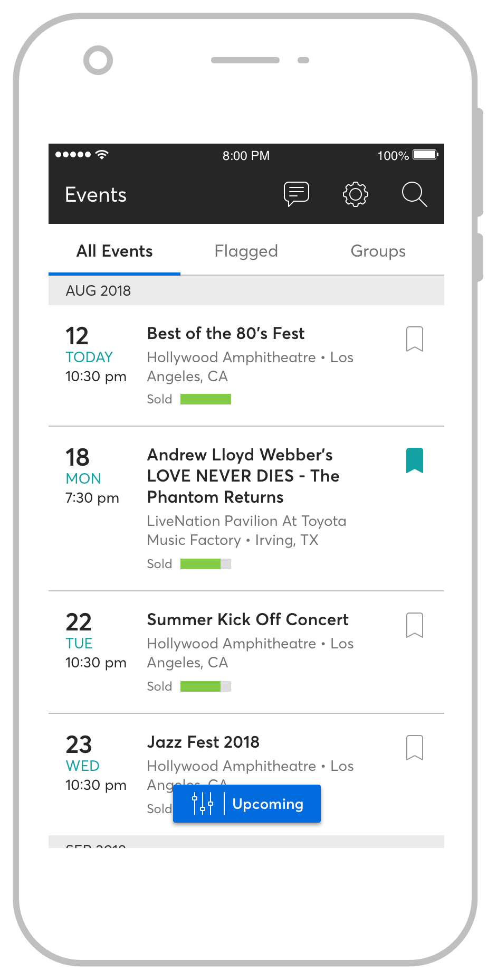Open Upcoming filter dropdown

pyautogui.click(x=267, y=804)
